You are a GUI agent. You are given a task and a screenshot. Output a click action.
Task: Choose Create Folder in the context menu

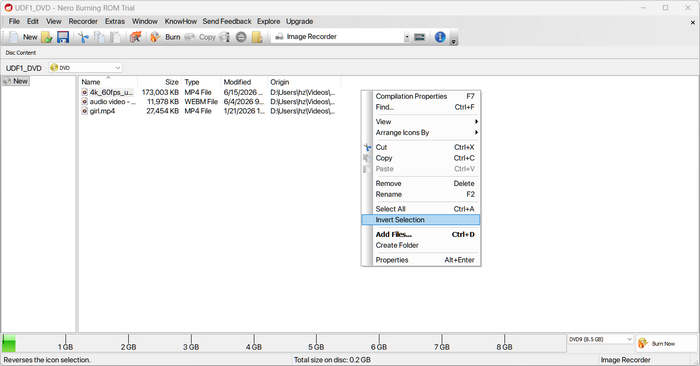(x=421, y=245)
